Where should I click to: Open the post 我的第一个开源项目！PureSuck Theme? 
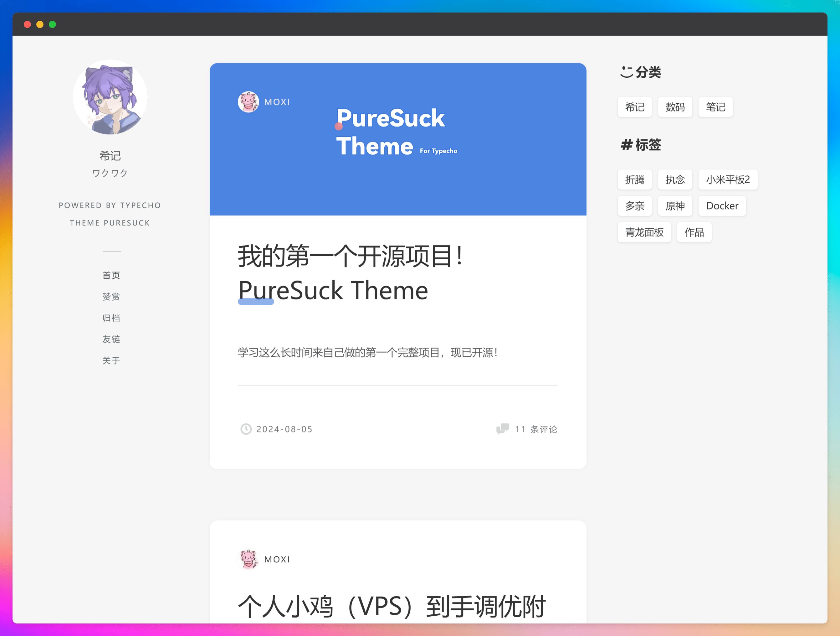tap(350, 273)
